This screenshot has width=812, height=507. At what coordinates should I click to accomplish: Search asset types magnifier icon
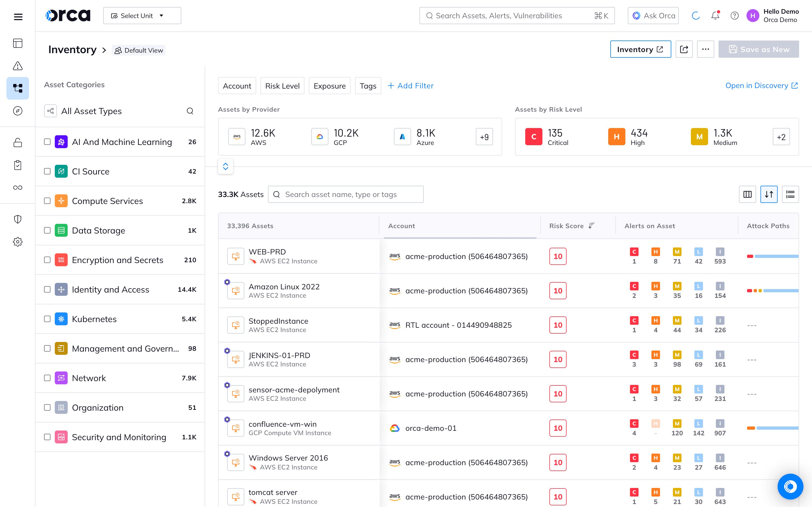(190, 111)
